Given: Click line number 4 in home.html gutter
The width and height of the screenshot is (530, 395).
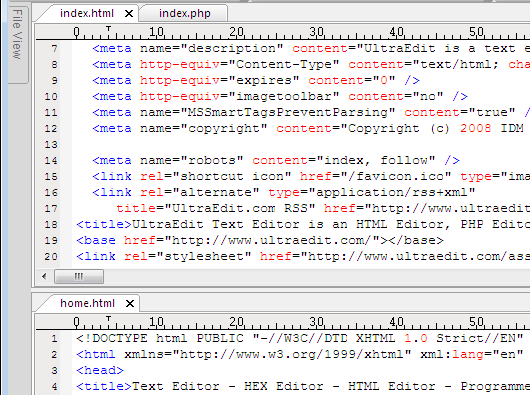Looking at the screenshot, I should [54, 387].
